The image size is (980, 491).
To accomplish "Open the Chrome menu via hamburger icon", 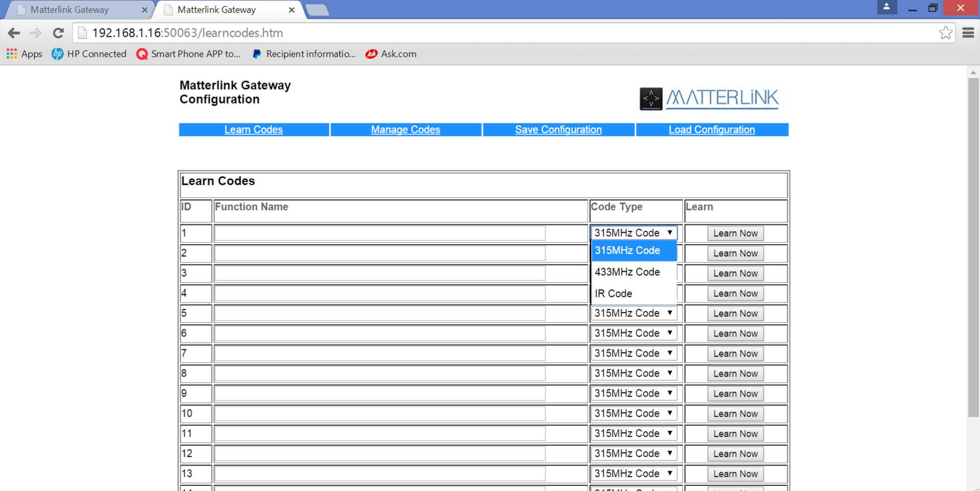I will [x=968, y=33].
